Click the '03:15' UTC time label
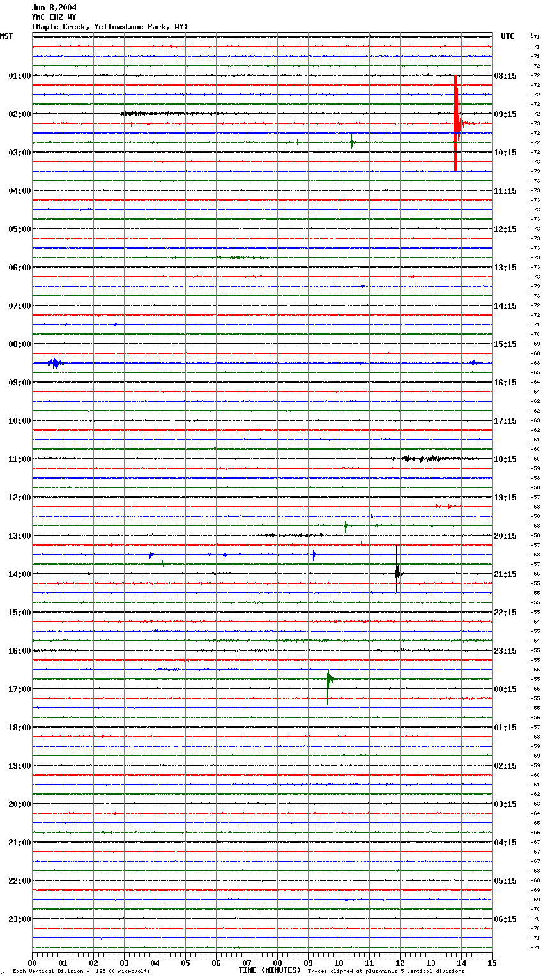Viewport: 543px width, 980px height. (x=505, y=804)
